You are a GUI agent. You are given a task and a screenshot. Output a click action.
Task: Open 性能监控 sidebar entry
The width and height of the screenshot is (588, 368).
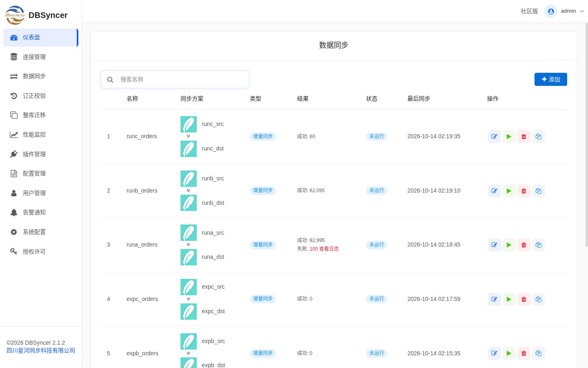[40, 135]
